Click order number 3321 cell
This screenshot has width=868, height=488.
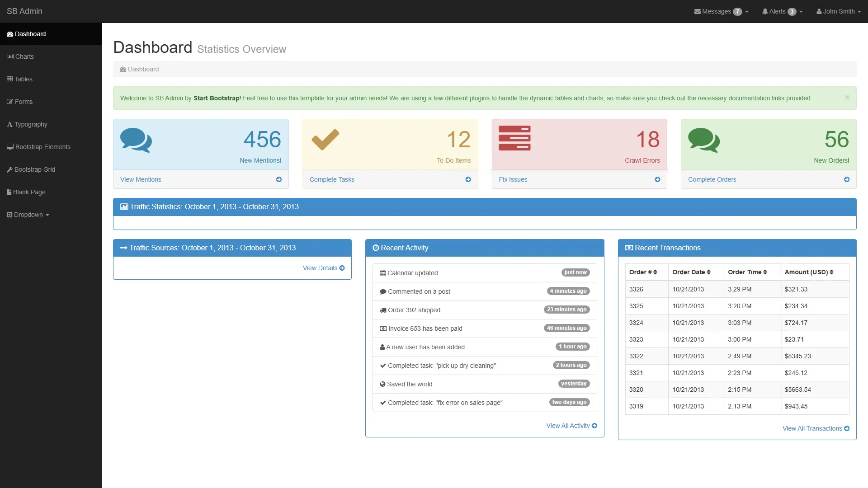646,373
